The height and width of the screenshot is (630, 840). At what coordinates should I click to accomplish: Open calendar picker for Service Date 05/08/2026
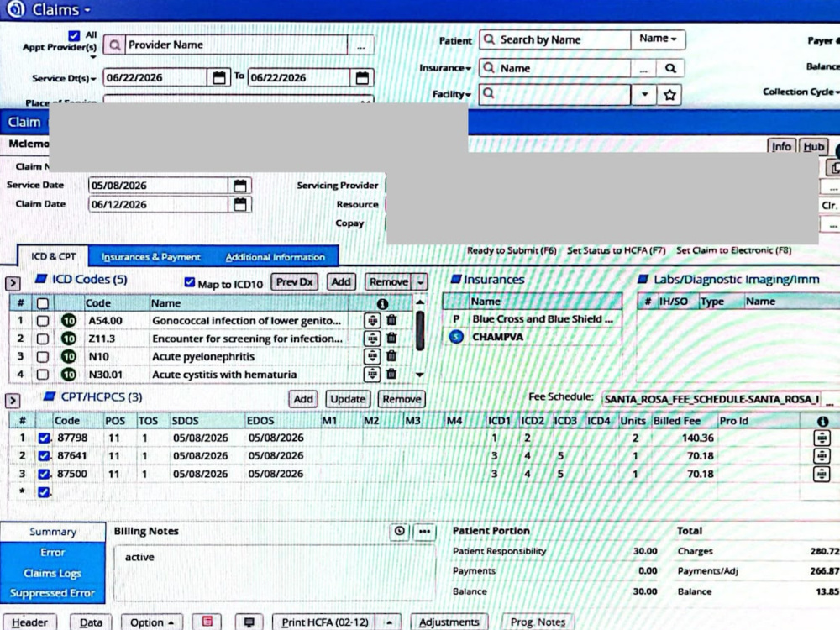pyautogui.click(x=240, y=186)
